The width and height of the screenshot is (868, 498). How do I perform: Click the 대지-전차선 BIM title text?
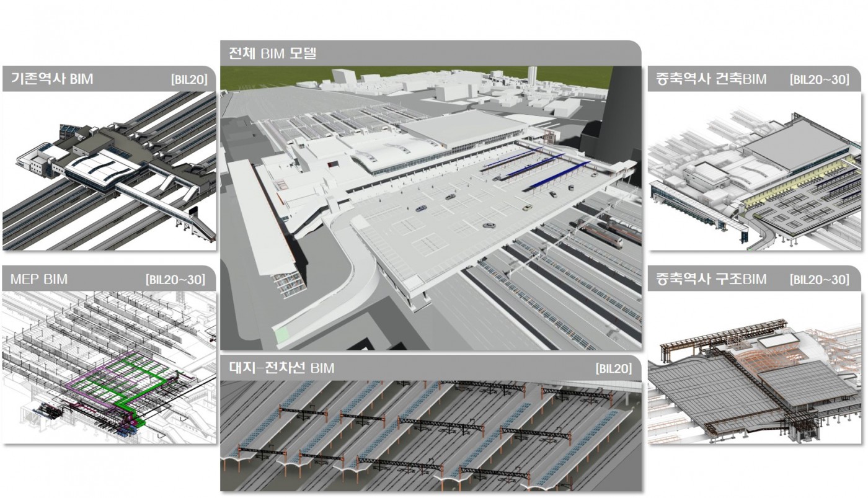tap(281, 368)
